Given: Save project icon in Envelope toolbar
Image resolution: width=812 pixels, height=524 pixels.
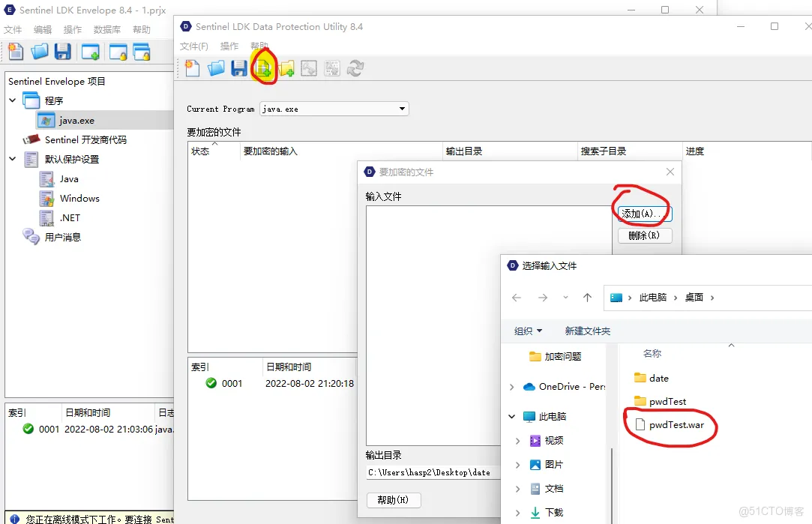Looking at the screenshot, I should (x=62, y=52).
